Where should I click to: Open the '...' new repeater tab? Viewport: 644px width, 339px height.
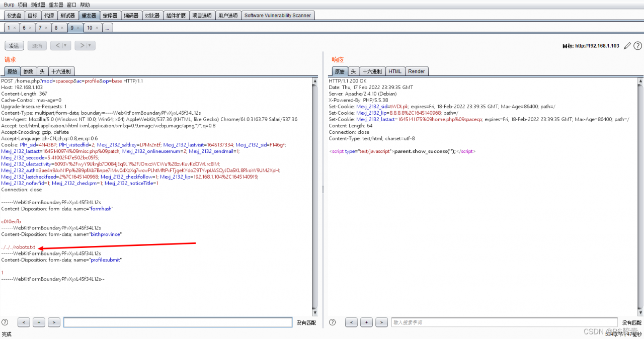[107, 28]
